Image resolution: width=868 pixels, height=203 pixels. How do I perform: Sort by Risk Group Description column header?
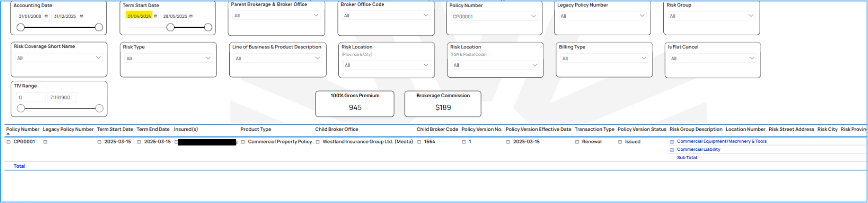coord(696,129)
